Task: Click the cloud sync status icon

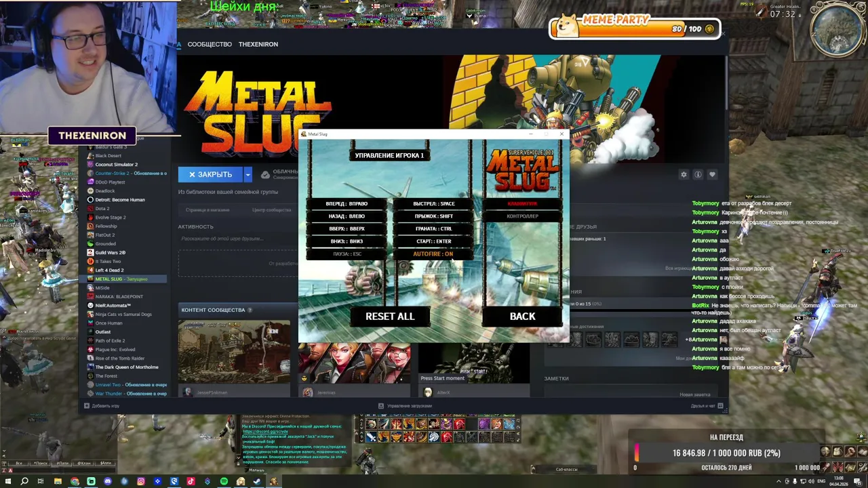Action: 265,174
